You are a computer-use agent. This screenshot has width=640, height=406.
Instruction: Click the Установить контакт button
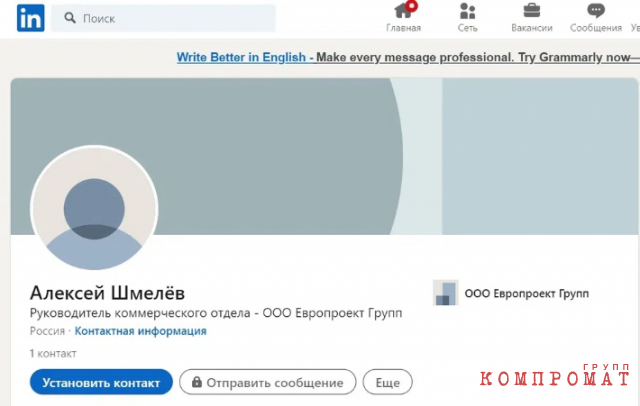101,382
